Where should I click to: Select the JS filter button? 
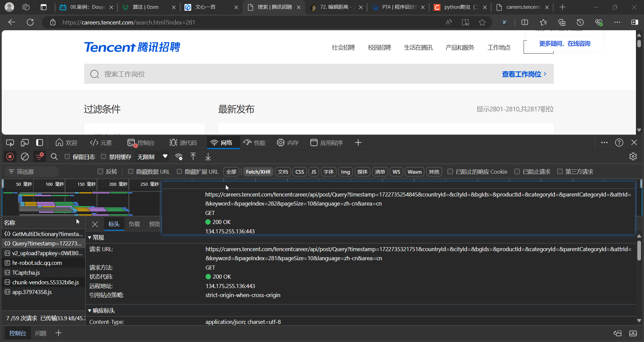pyautogui.click(x=314, y=172)
